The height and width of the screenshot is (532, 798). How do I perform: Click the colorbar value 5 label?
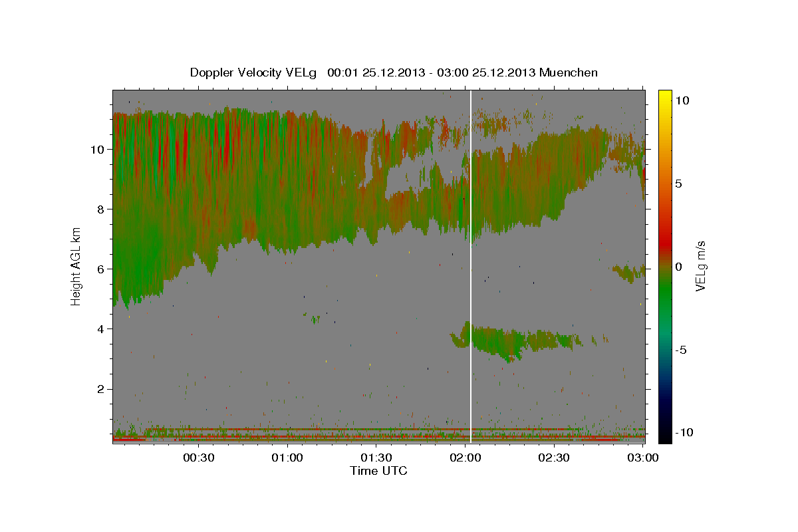tap(679, 183)
